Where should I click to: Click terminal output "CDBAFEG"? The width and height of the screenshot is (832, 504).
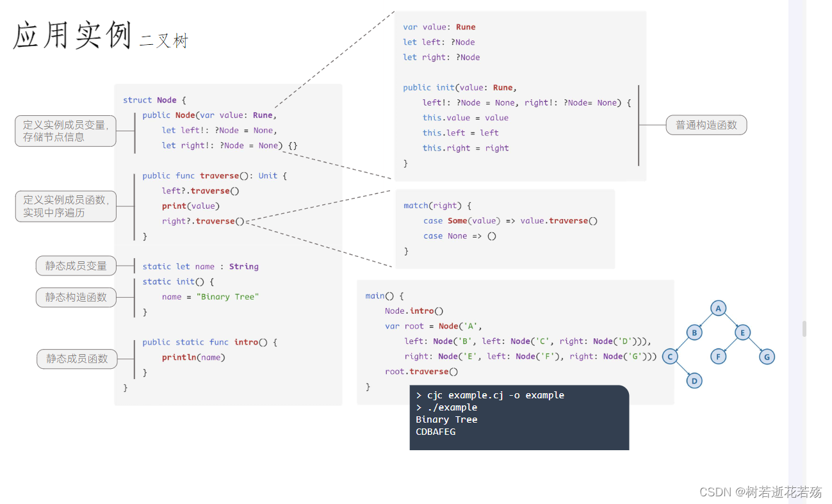[436, 432]
